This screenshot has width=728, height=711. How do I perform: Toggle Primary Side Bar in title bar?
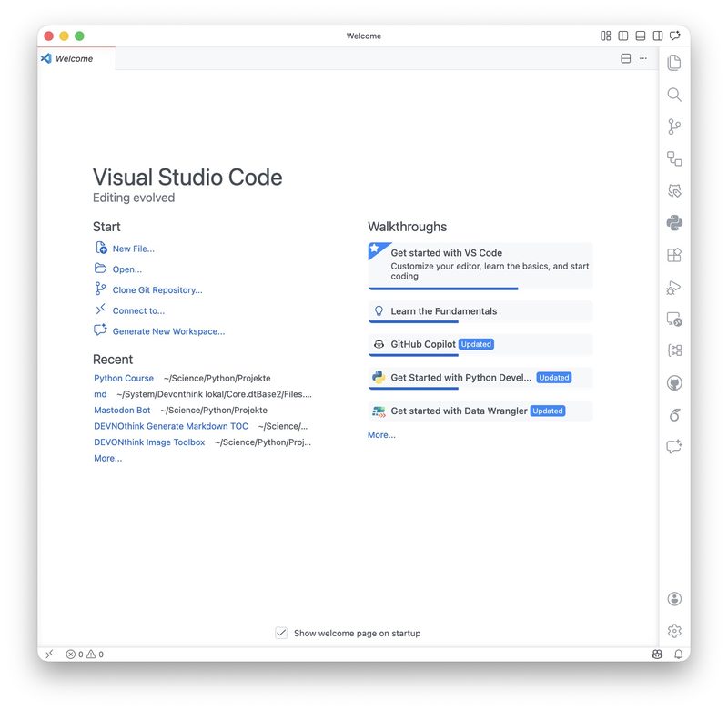623,36
